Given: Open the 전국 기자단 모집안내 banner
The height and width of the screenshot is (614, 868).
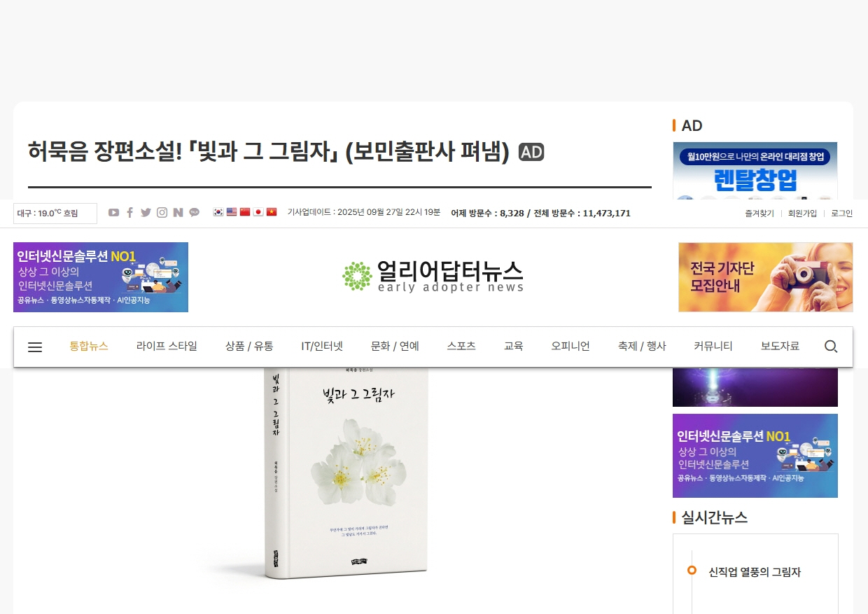Looking at the screenshot, I should click(766, 277).
